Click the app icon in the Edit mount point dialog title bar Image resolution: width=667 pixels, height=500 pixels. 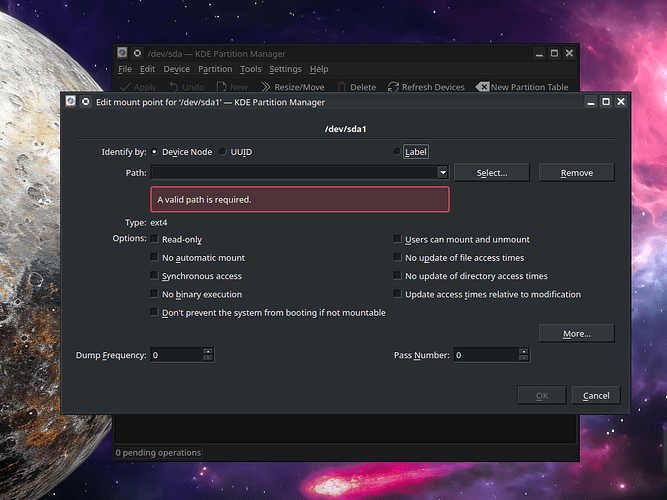(70, 101)
